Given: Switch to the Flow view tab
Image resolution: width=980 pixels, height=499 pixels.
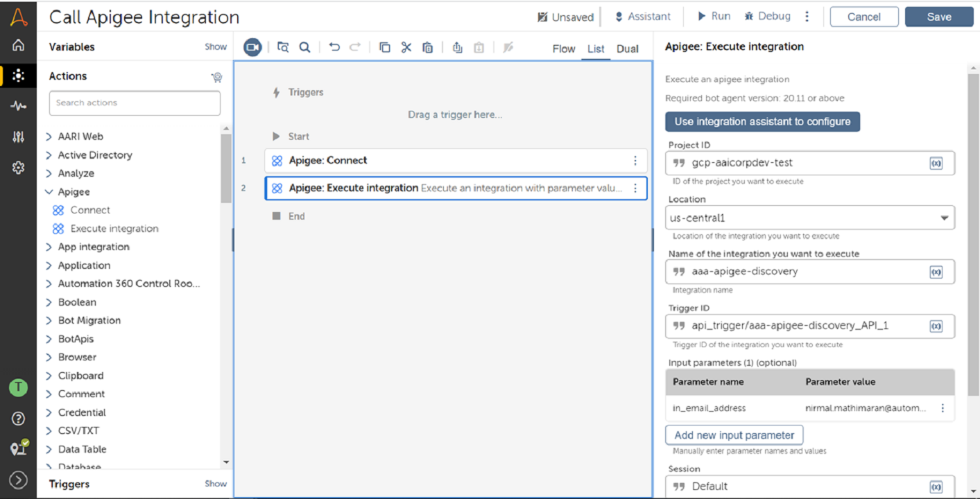Looking at the screenshot, I should coord(563,49).
